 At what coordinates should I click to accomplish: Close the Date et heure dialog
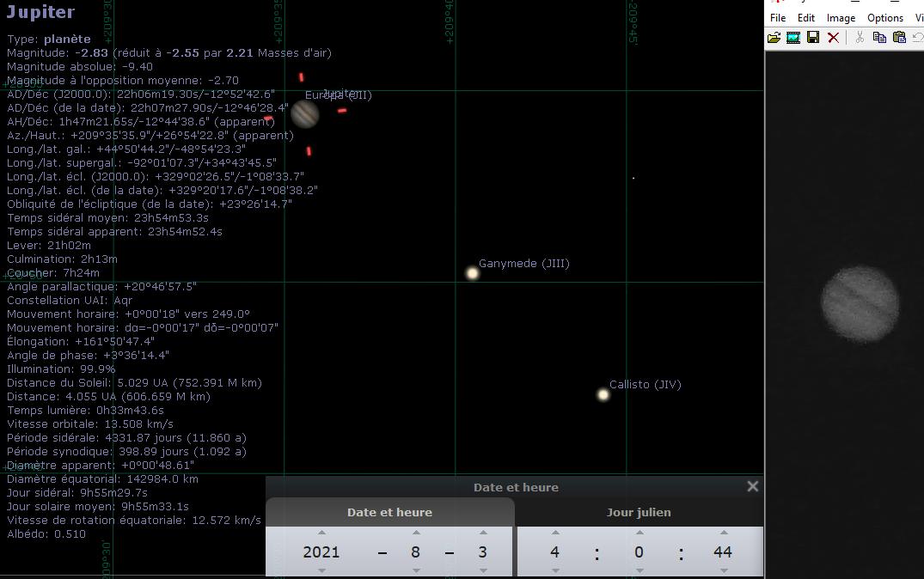(x=752, y=486)
